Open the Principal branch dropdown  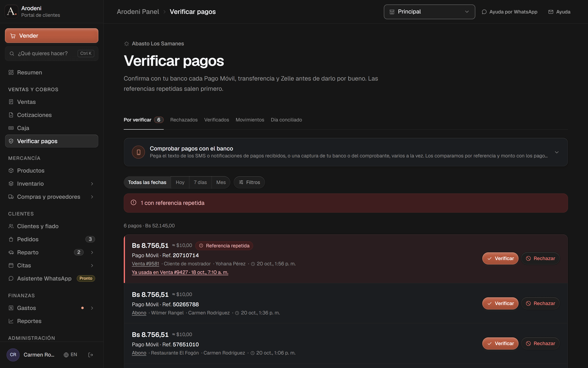pos(429,12)
